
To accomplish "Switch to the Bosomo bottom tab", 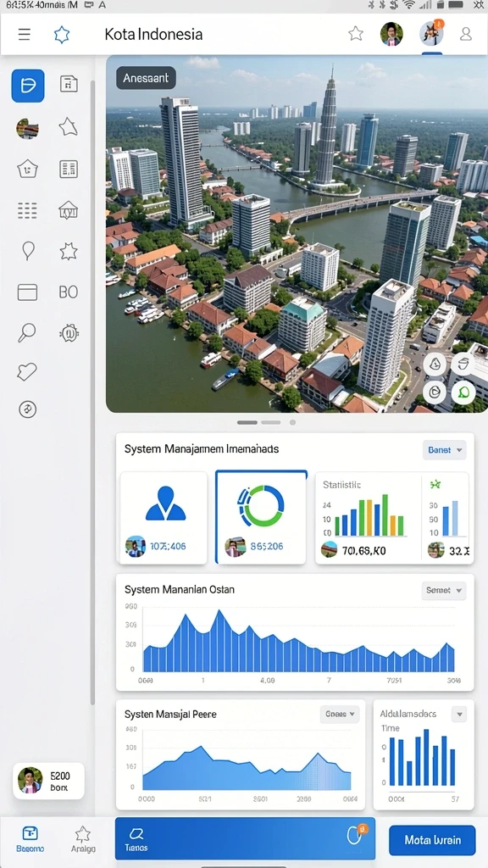I will pos(30,838).
